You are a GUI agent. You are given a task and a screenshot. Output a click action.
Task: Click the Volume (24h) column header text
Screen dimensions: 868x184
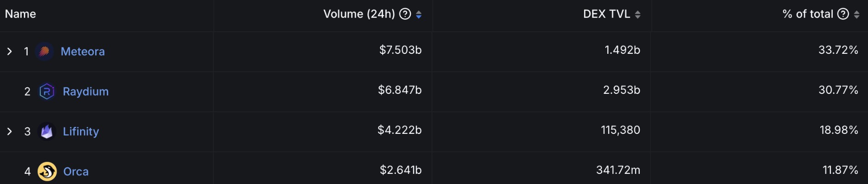pyautogui.click(x=359, y=14)
